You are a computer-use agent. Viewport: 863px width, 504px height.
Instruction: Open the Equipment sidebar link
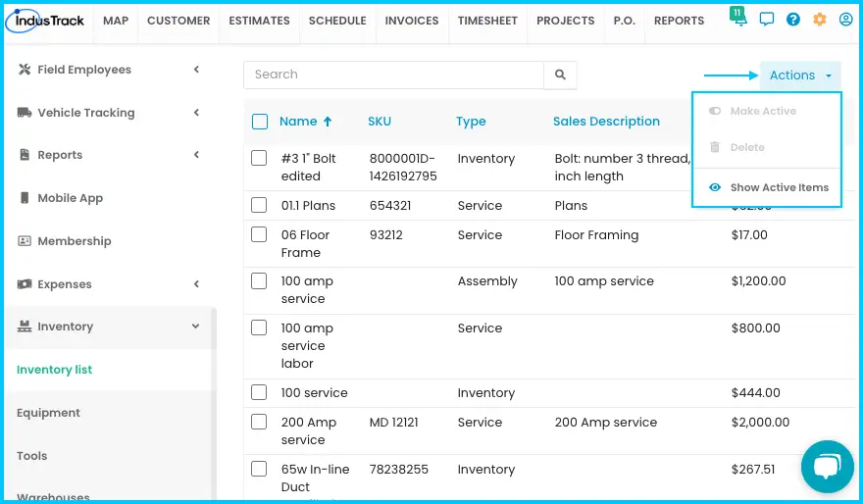pos(48,413)
